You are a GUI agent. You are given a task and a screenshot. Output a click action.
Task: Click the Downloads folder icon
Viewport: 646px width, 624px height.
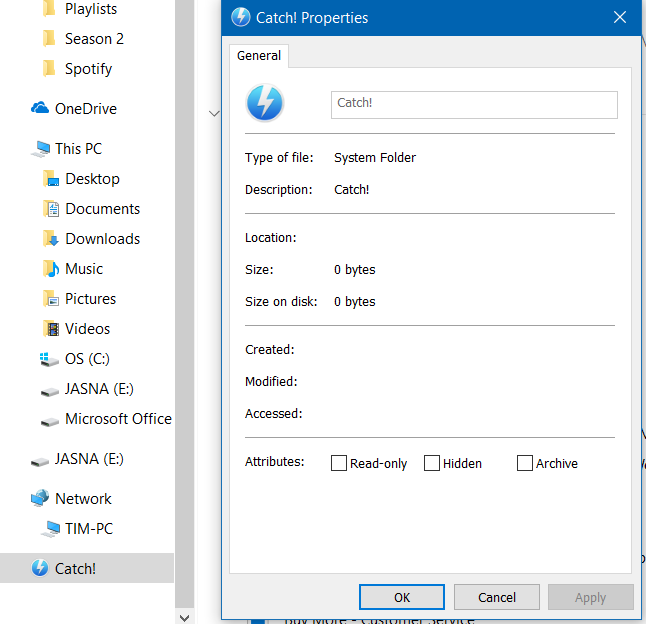(51, 239)
